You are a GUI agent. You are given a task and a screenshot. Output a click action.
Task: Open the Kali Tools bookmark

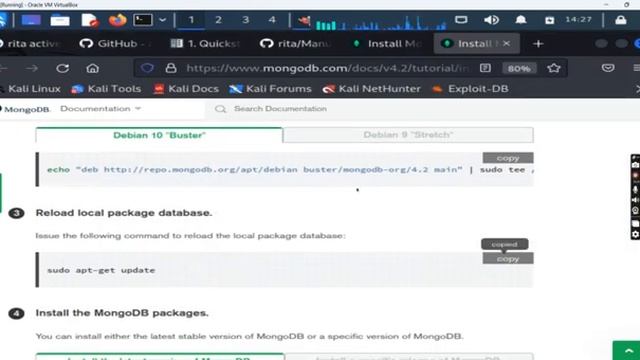click(106, 89)
